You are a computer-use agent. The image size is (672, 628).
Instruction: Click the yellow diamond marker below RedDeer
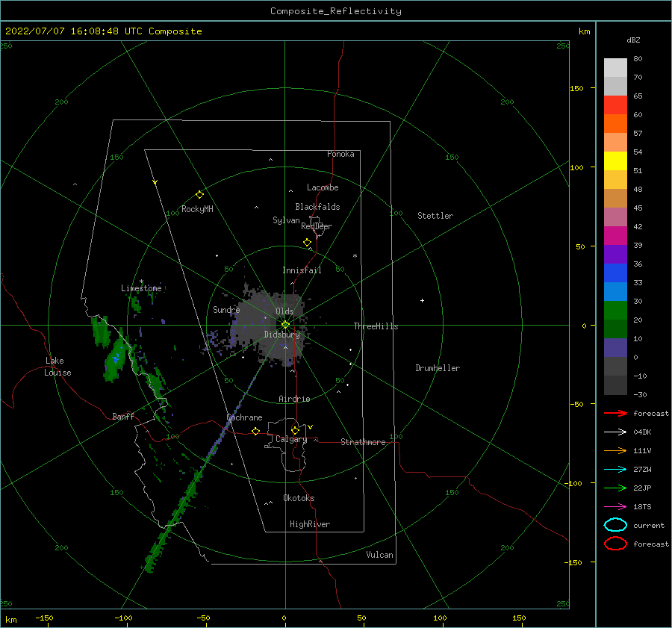[x=307, y=242]
